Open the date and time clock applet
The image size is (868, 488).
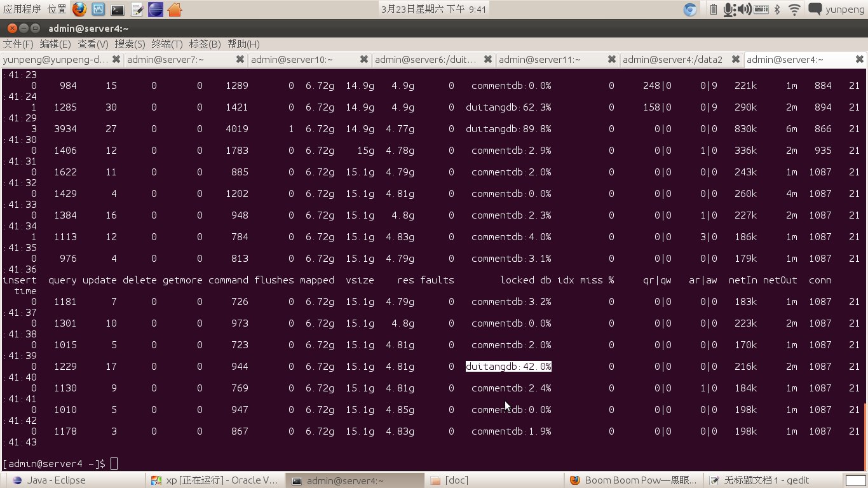click(x=434, y=10)
